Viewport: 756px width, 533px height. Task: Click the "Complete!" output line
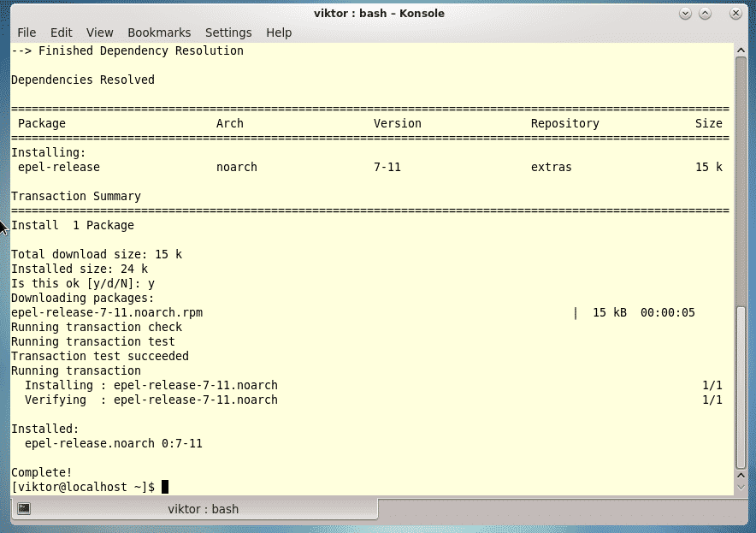(x=42, y=472)
